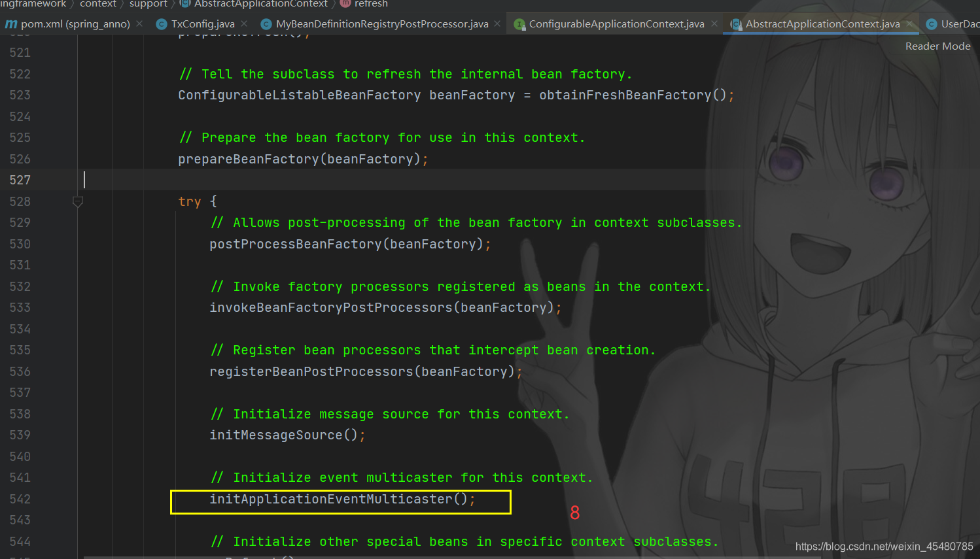Open the context breadcrumb

point(98,3)
